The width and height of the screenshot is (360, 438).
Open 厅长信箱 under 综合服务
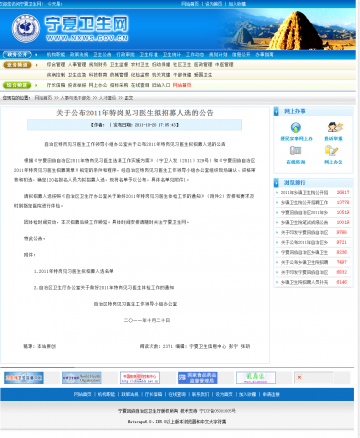click(56, 85)
